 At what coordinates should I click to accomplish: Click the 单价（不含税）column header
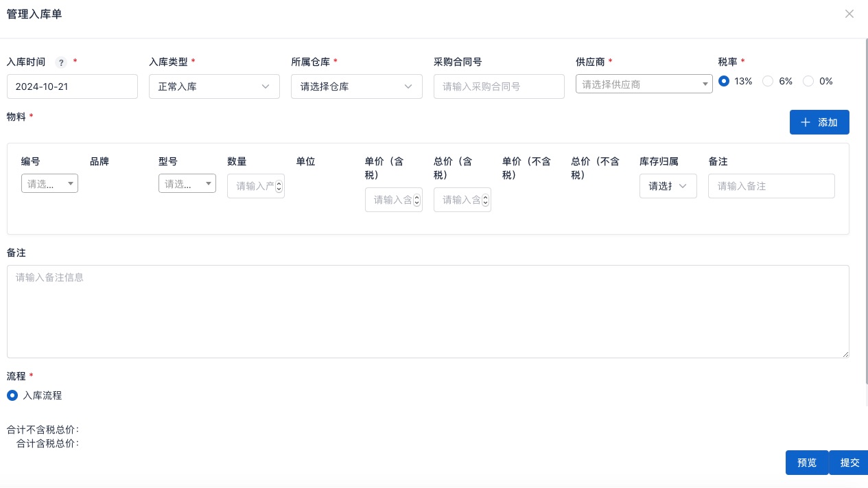pyautogui.click(x=526, y=168)
